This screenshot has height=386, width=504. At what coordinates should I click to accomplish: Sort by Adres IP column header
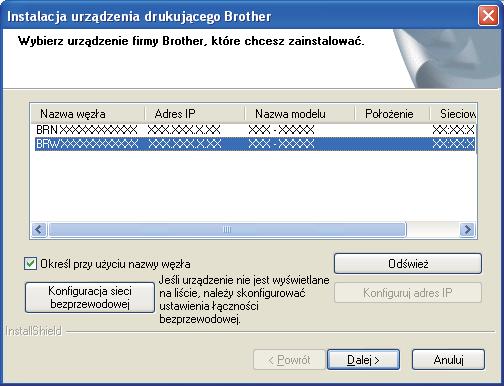195,114
